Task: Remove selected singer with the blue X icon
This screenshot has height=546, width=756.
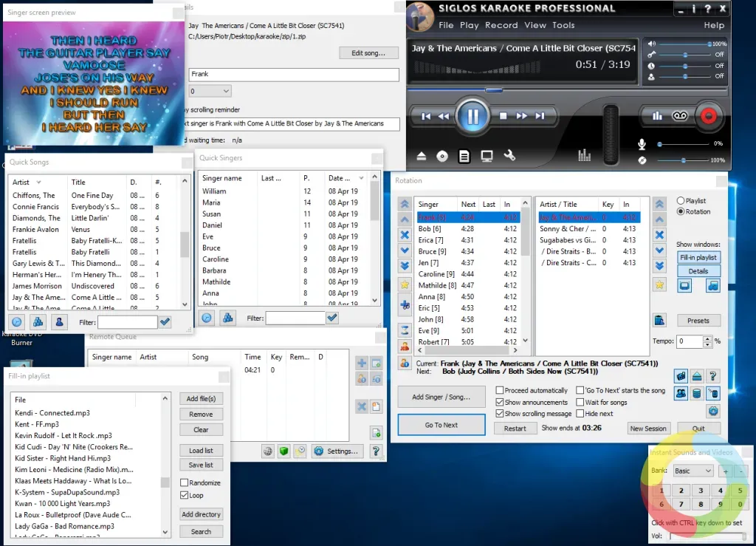Action: [405, 235]
